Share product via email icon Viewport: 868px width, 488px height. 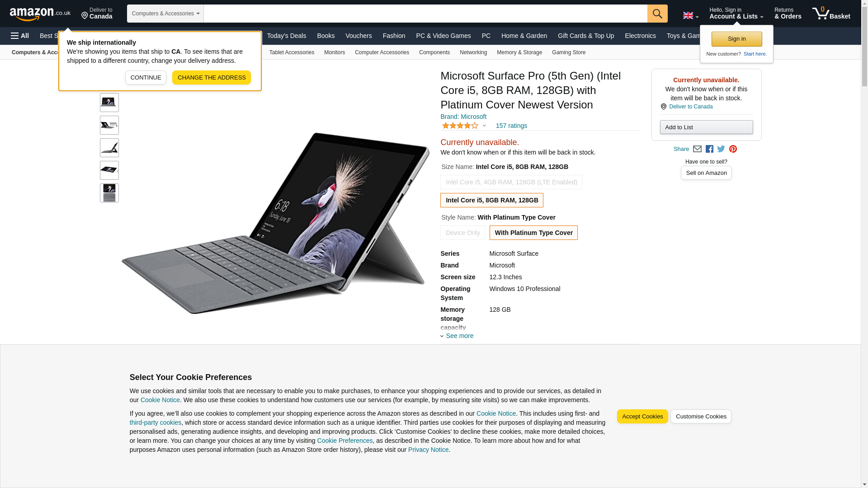[697, 149]
